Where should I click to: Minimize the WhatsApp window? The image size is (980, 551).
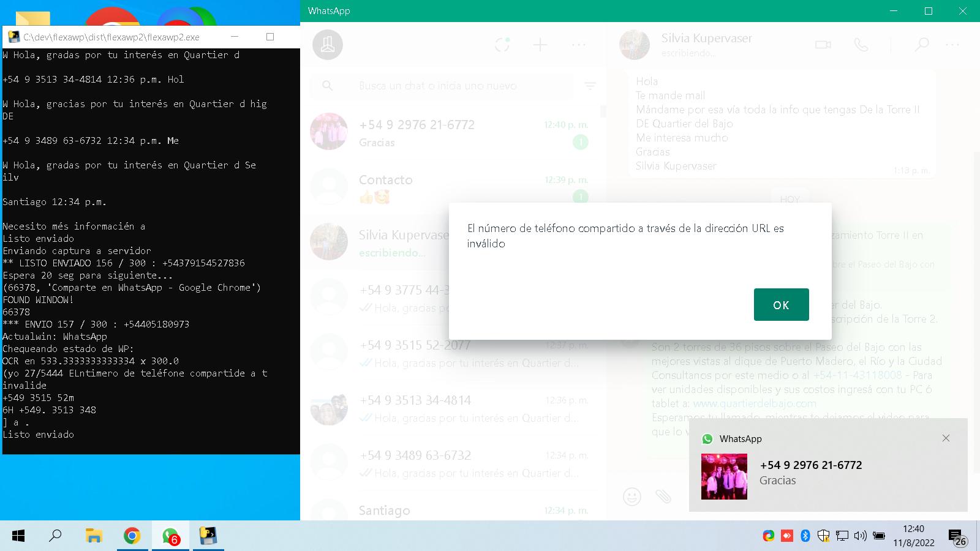pyautogui.click(x=895, y=11)
